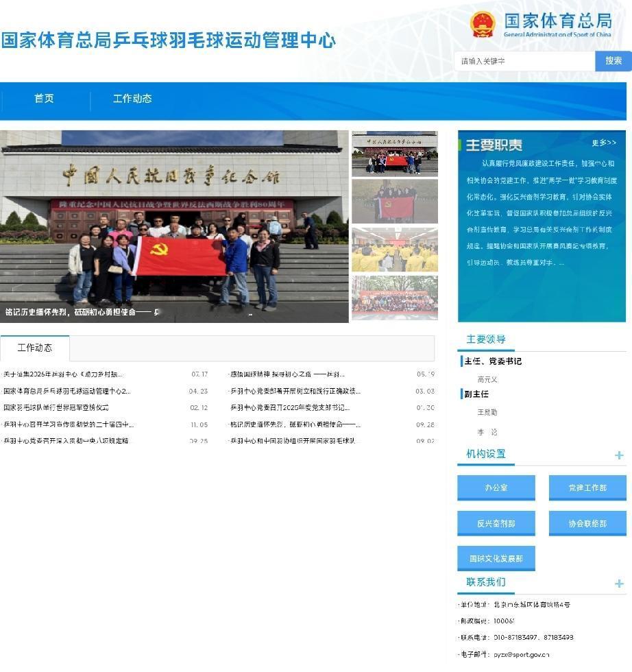
Task: Open news item 乒羽中心党委召开深入贯彻中央八项规定
Action: click(x=66, y=440)
